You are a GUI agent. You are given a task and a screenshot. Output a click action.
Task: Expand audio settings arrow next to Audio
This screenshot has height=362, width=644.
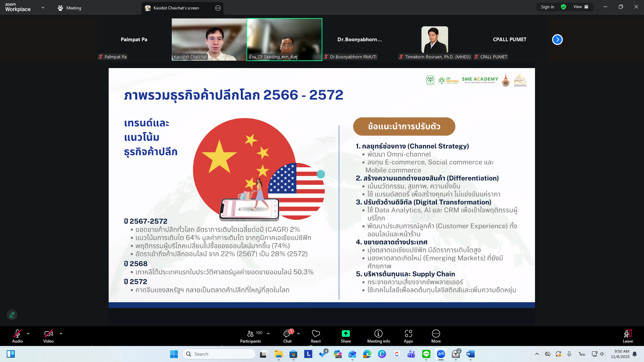[x=28, y=334]
